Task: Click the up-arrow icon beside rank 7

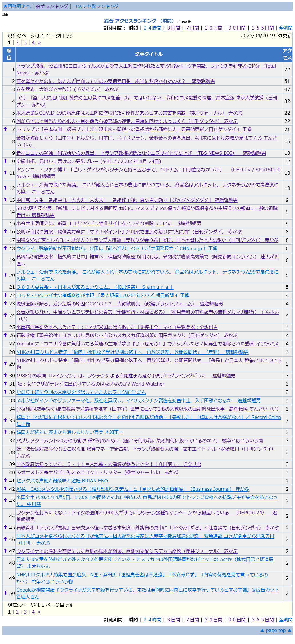Action: pos(5,129)
